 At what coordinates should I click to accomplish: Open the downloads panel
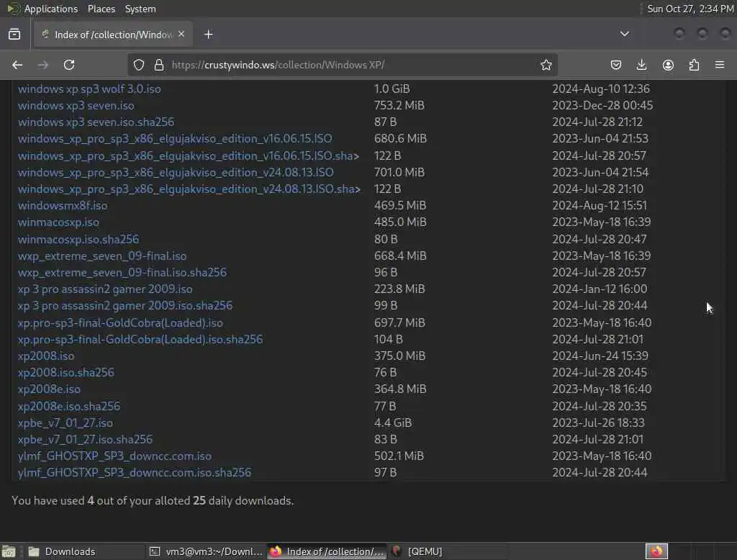[641, 65]
